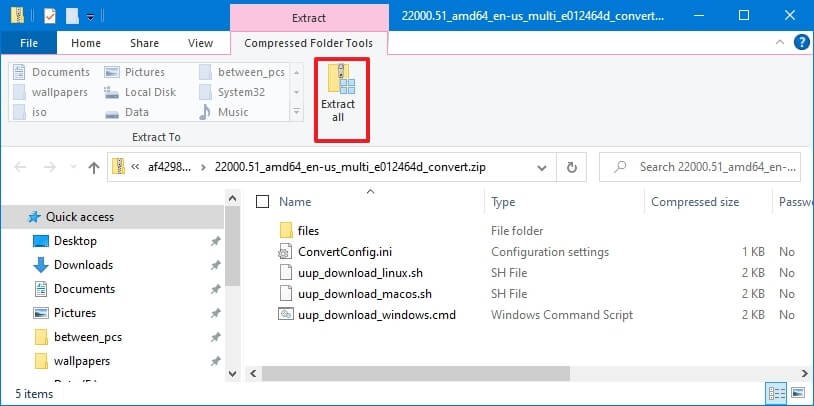Click the Back navigation arrow
Viewport: 814px width, 406px height.
[x=21, y=167]
